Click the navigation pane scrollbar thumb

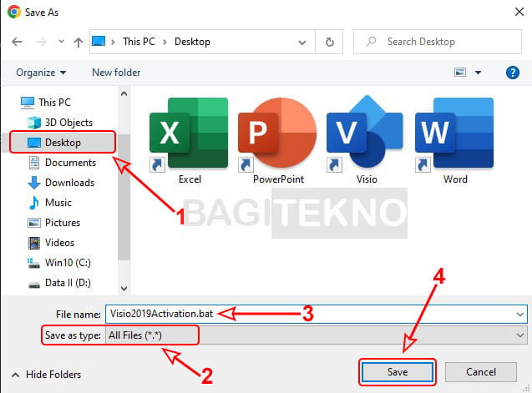pos(124,197)
